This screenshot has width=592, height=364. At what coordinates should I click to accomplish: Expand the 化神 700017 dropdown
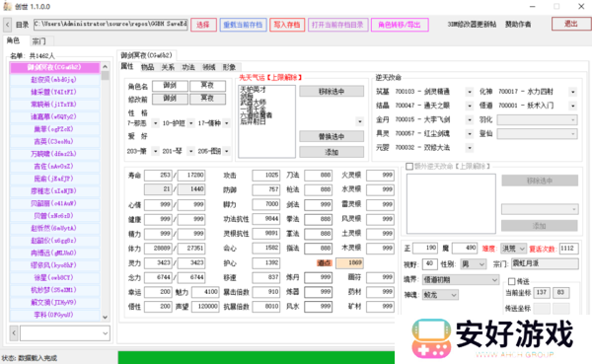[572, 92]
